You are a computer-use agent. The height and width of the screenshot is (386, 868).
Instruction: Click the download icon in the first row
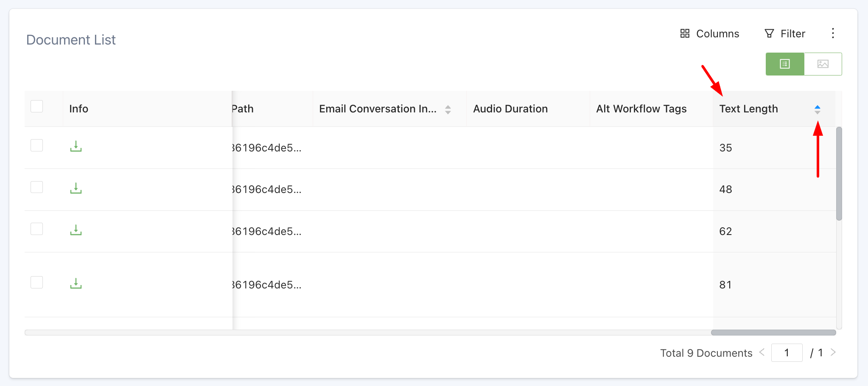[x=76, y=146]
